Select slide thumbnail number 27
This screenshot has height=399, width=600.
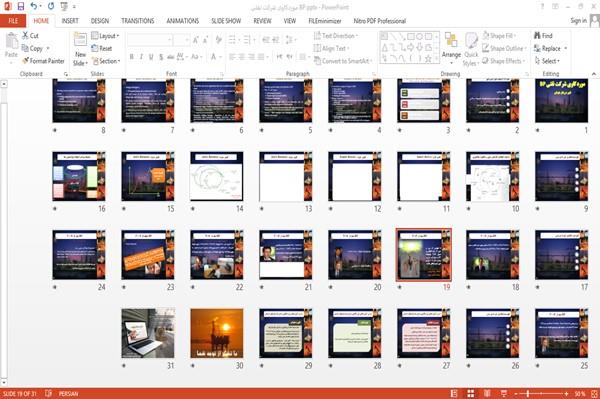coord(424,333)
